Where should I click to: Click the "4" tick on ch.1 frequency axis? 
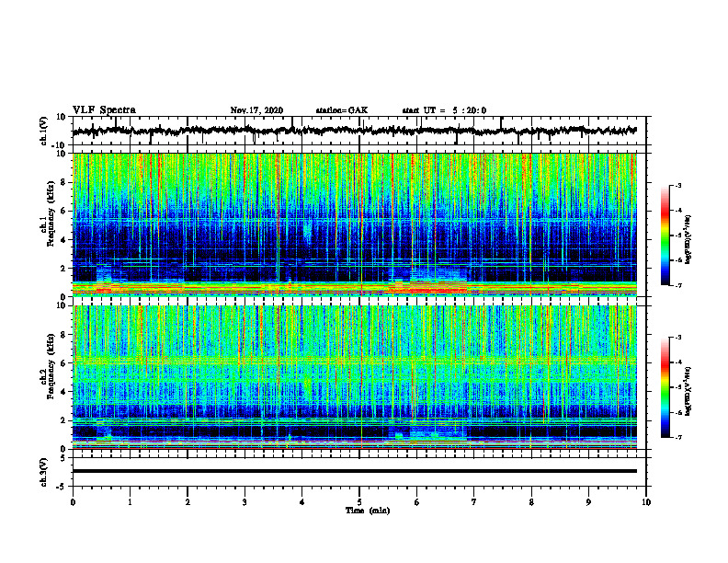point(64,240)
